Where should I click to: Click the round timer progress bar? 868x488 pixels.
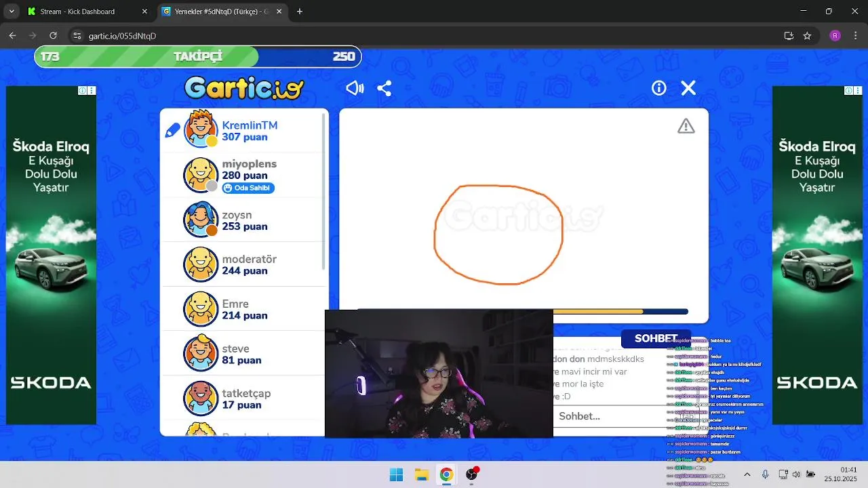click(620, 312)
